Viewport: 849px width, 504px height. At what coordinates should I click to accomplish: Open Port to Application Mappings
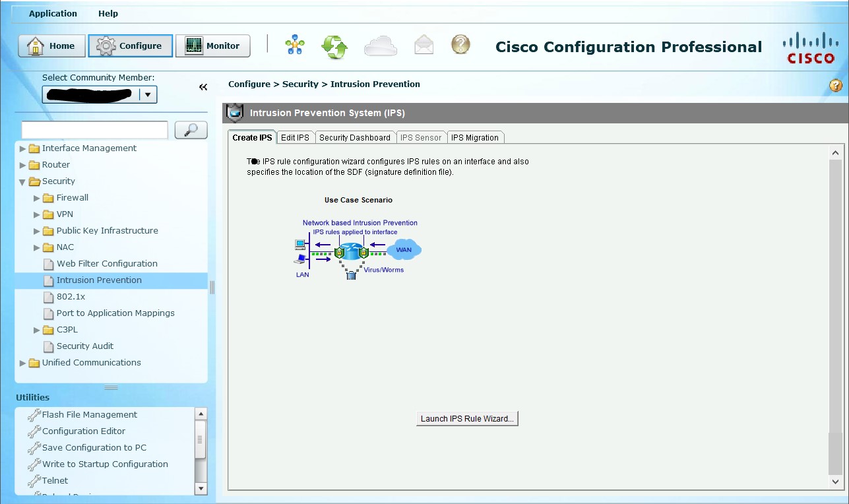115,313
